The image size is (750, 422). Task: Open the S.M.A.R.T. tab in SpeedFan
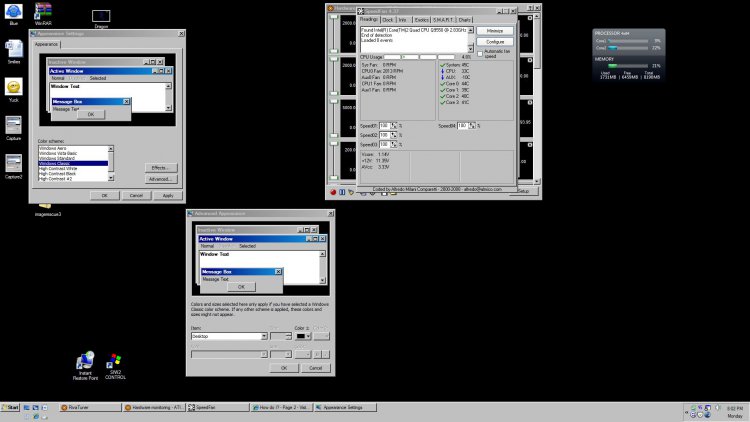tap(443, 20)
